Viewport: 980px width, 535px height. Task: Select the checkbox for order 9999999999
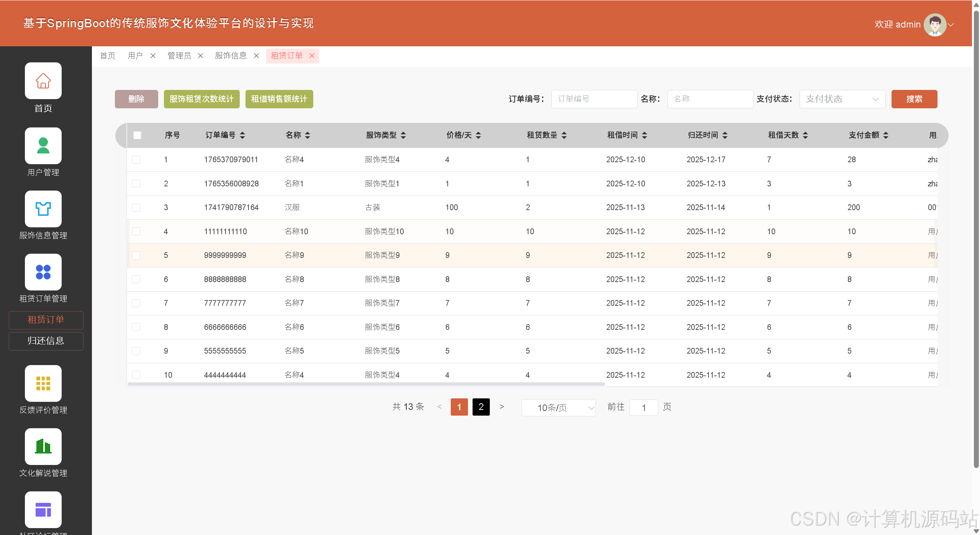(136, 255)
